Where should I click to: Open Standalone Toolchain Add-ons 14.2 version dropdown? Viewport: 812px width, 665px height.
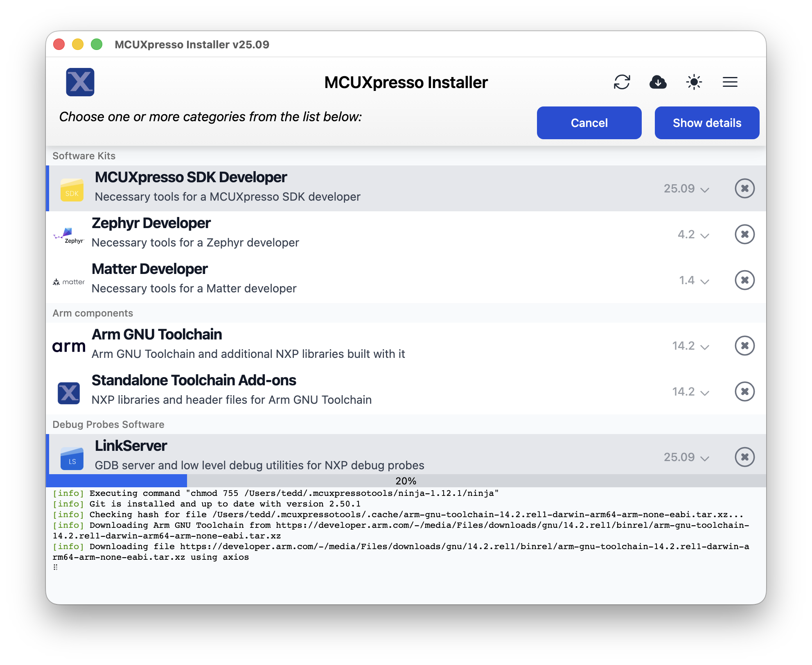(690, 391)
